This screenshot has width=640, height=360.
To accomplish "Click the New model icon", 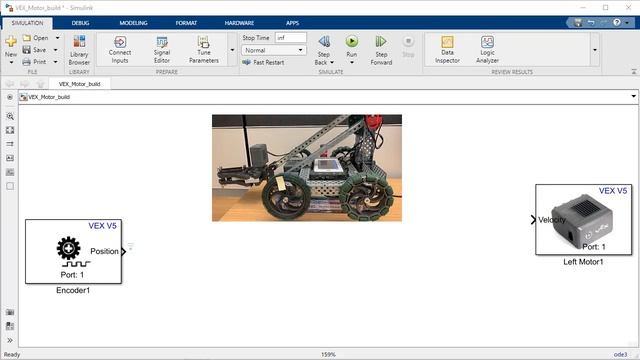I will 11,41.
